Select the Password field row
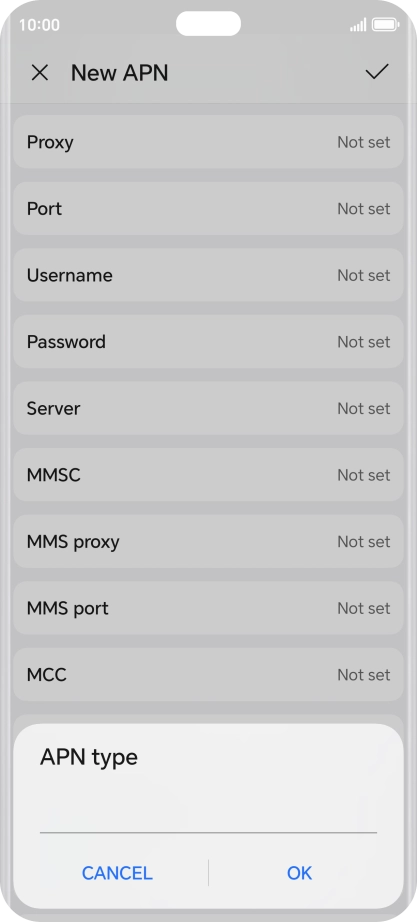Screen dimensions: 417x922 click(x=208, y=342)
